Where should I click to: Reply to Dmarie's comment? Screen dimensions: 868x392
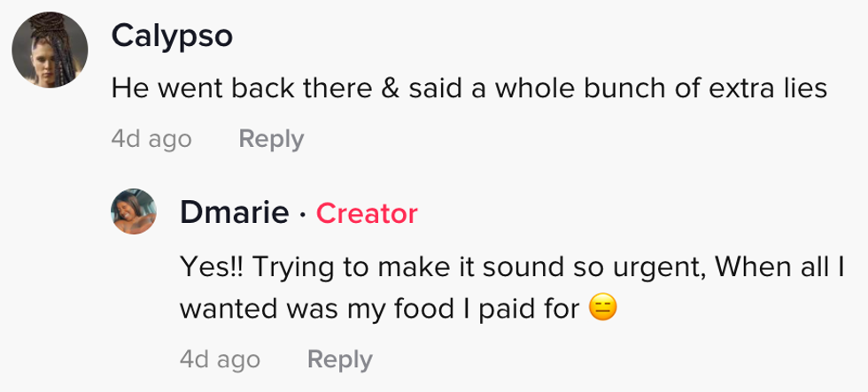point(339,359)
